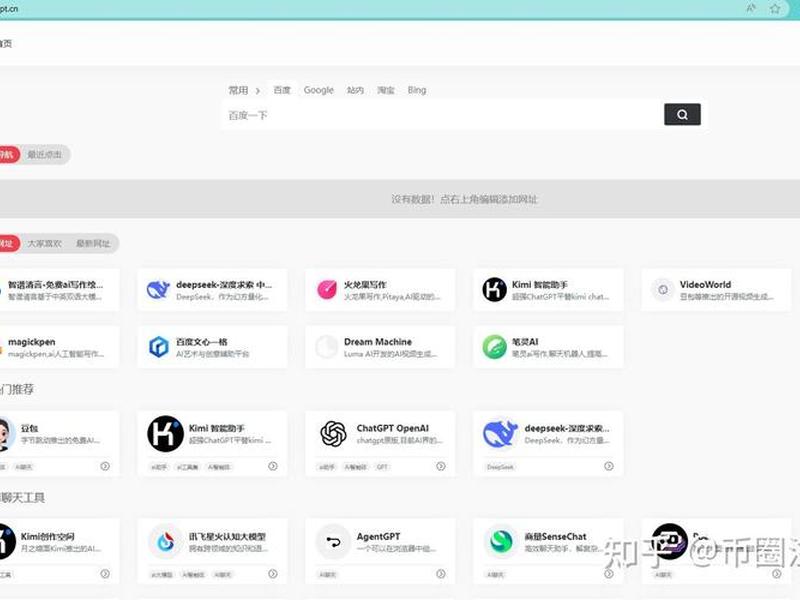
Task: Open details arrow on the ChatGPT OpenAI card
Action: pyautogui.click(x=441, y=466)
